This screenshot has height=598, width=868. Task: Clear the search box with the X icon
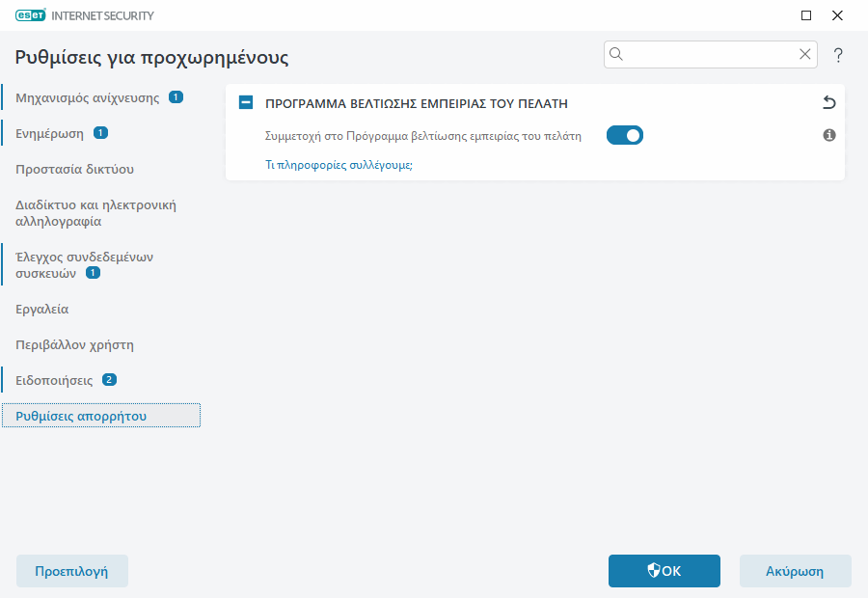(x=805, y=54)
